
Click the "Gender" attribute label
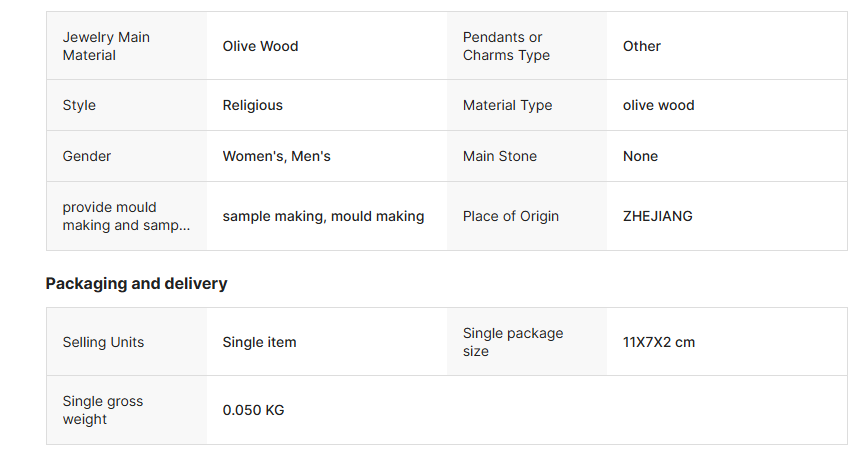[87, 156]
